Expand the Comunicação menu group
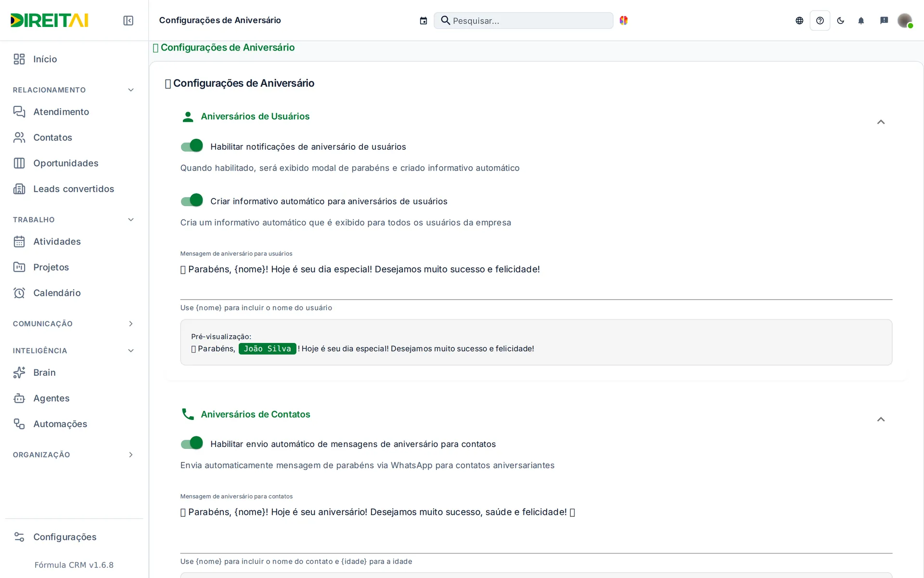 [74, 324]
